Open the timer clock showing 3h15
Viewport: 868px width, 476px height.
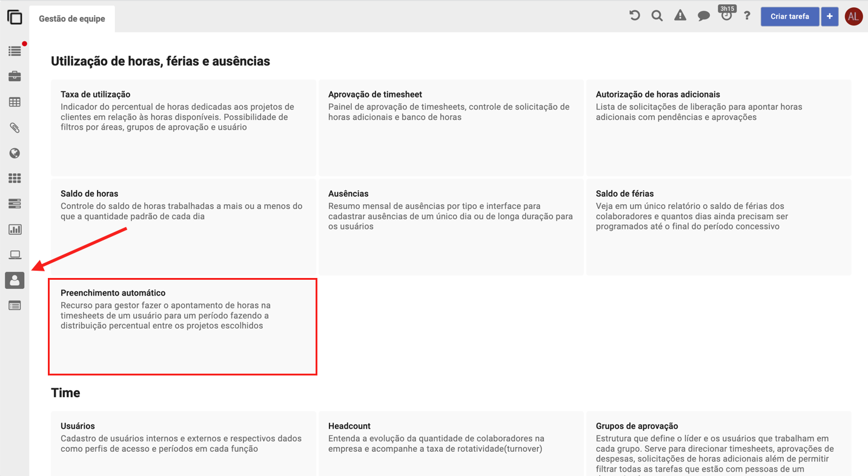click(x=726, y=16)
